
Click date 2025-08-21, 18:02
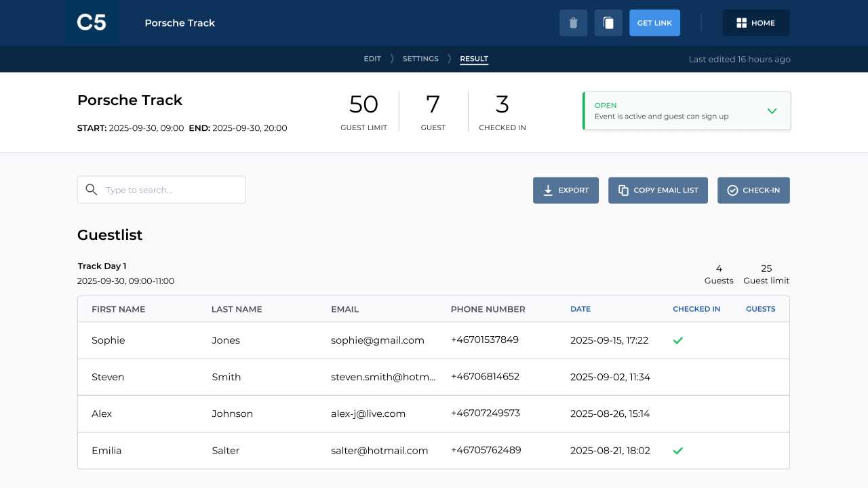click(610, 450)
